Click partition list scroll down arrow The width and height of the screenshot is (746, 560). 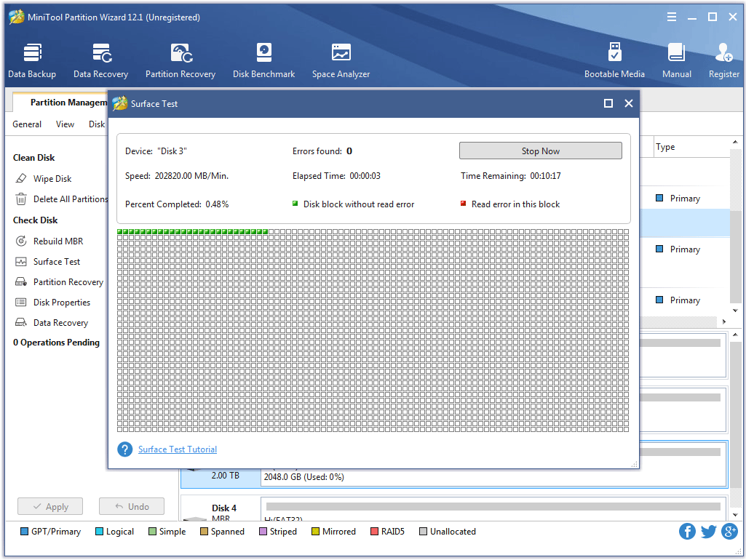tap(736, 311)
